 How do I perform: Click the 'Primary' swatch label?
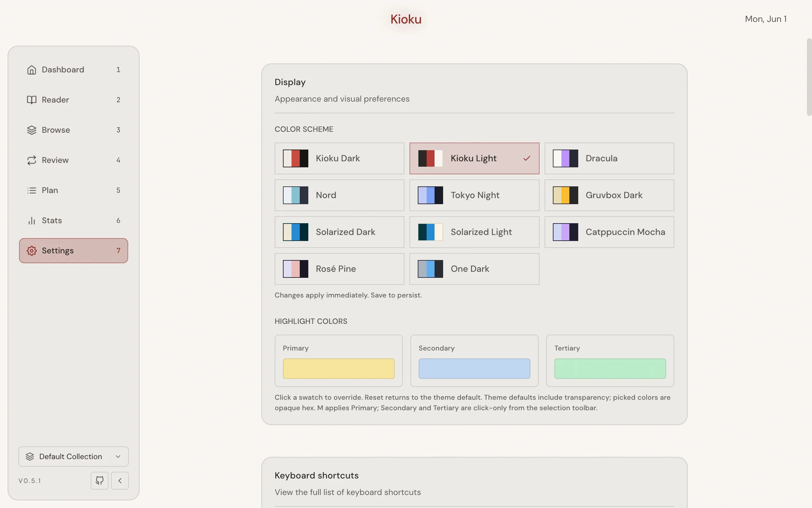click(295, 348)
